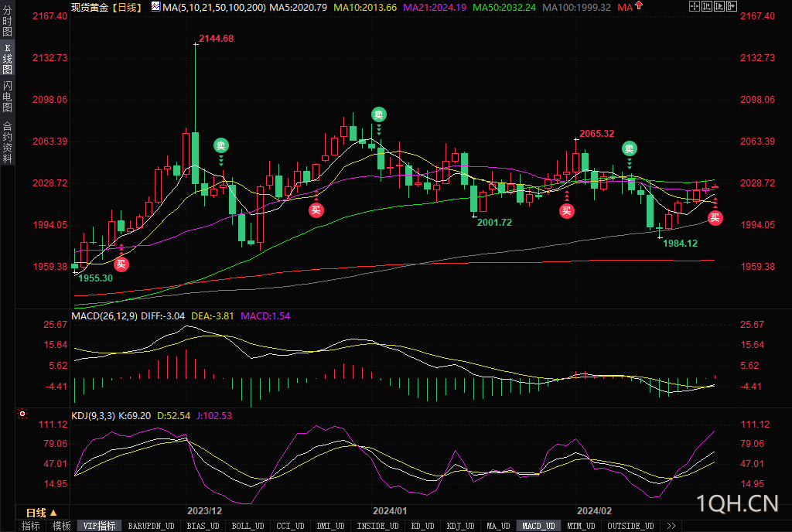Click the red MA up-arrow icon
This screenshot has height=532, width=792.
[639, 6]
